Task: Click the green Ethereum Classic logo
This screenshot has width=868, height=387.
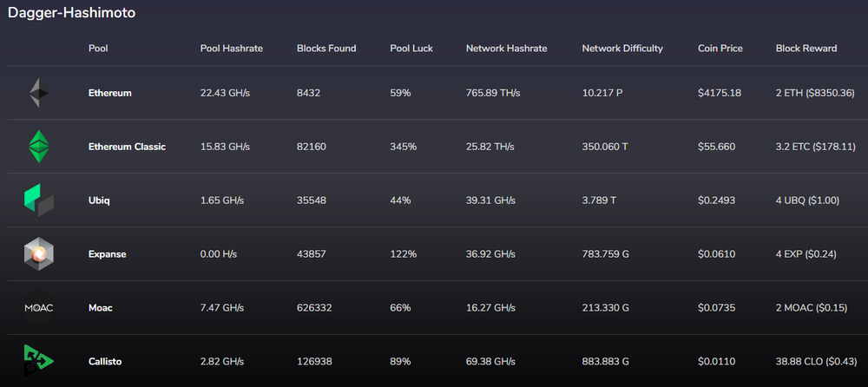Action: [39, 147]
